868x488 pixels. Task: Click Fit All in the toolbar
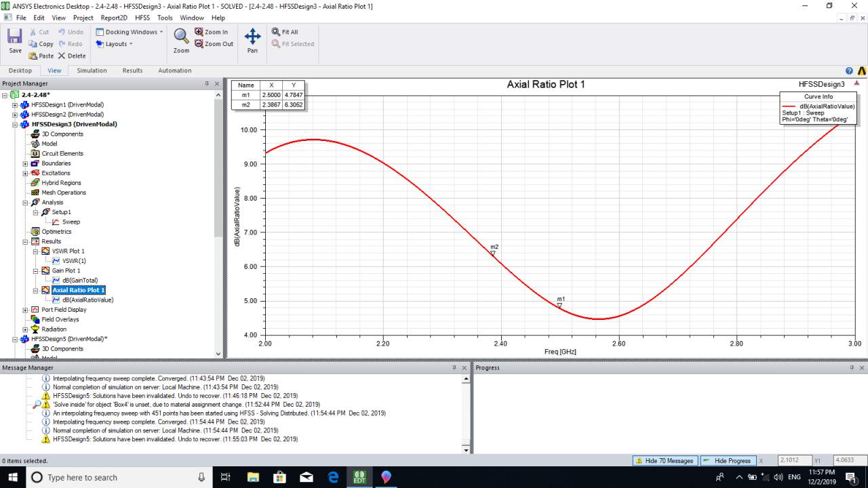[x=285, y=32]
